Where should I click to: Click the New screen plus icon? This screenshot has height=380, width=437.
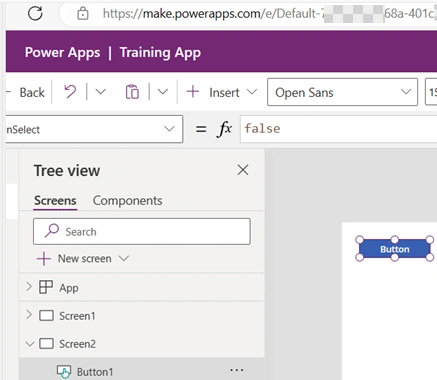44,259
